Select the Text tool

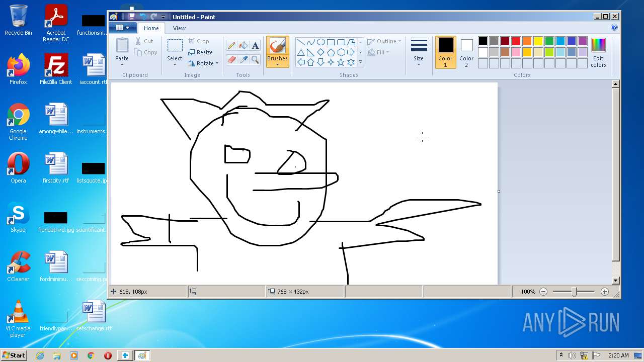point(255,46)
